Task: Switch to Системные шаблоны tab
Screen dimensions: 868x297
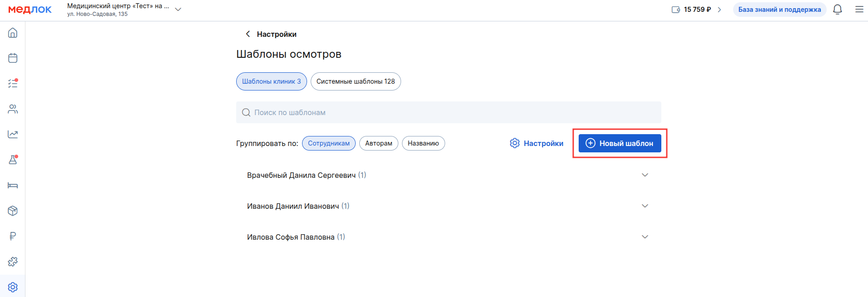Action: click(x=355, y=81)
